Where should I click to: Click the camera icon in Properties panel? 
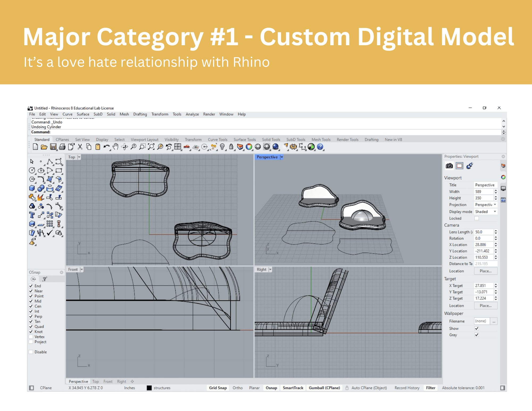(449, 166)
